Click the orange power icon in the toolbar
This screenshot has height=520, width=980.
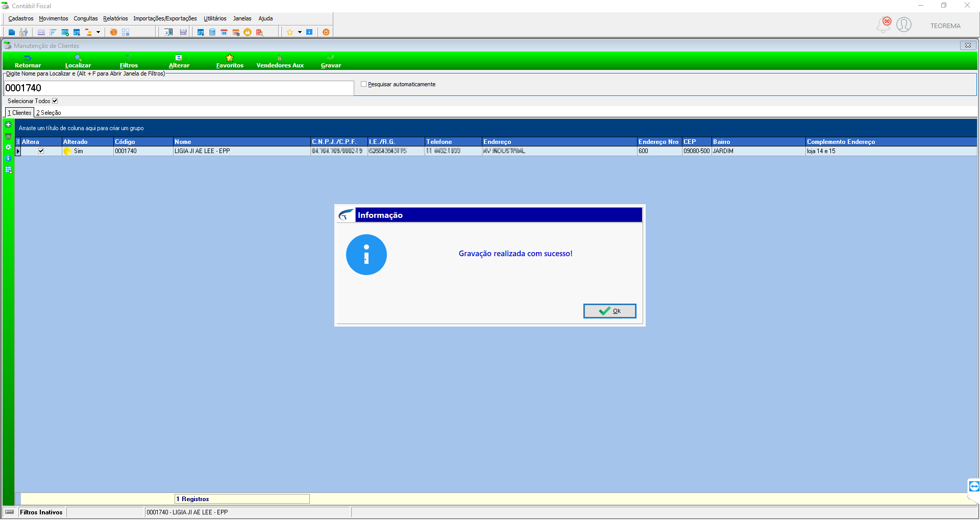pos(326,32)
